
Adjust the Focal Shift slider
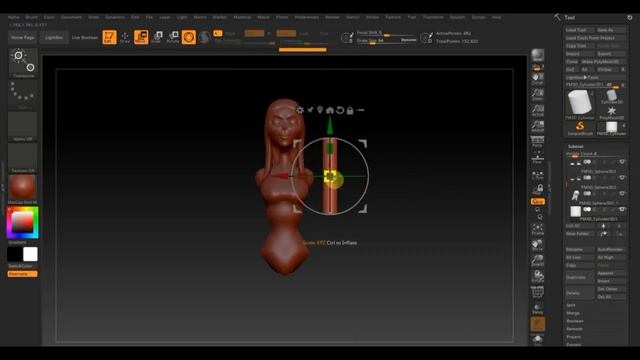(387, 33)
